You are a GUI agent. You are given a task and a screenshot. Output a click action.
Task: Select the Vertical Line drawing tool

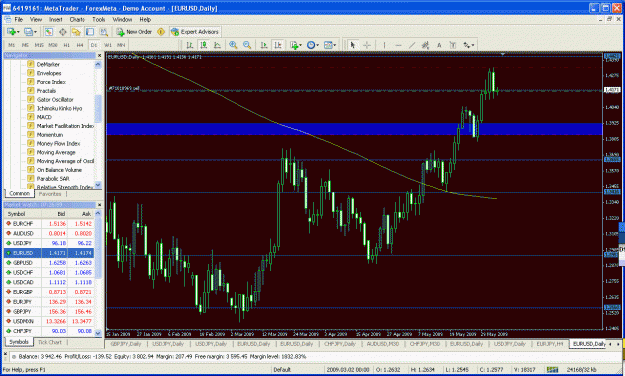pyautogui.click(x=384, y=45)
